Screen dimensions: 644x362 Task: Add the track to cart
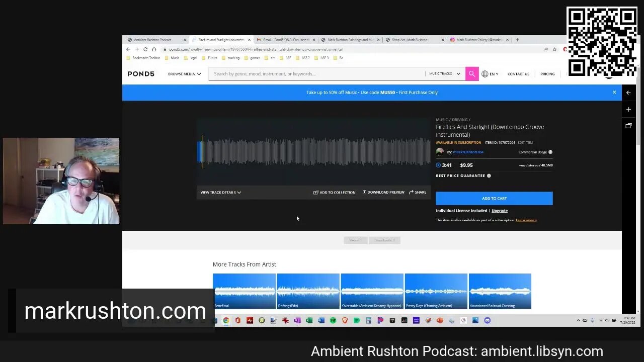click(x=494, y=198)
